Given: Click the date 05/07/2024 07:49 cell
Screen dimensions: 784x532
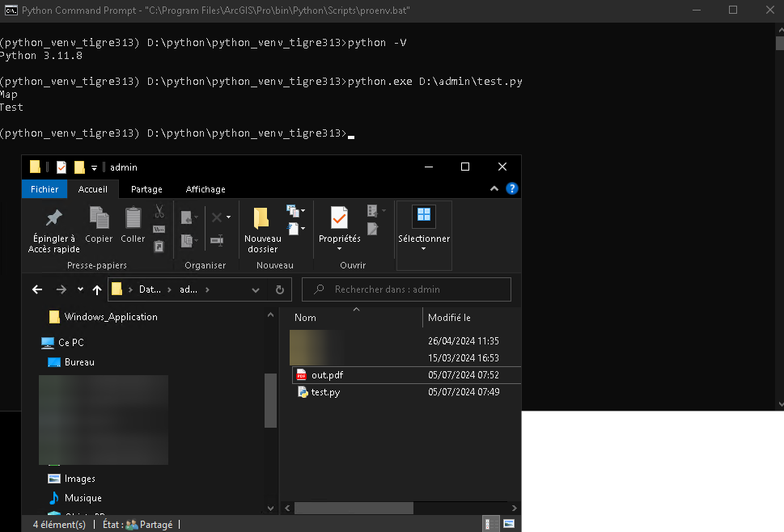Looking at the screenshot, I should click(x=464, y=392).
